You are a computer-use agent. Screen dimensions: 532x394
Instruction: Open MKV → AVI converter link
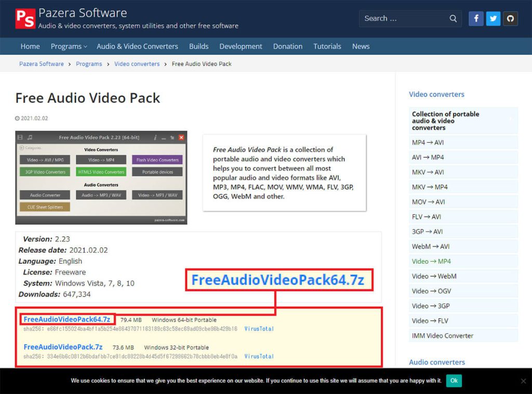pyautogui.click(x=463, y=172)
